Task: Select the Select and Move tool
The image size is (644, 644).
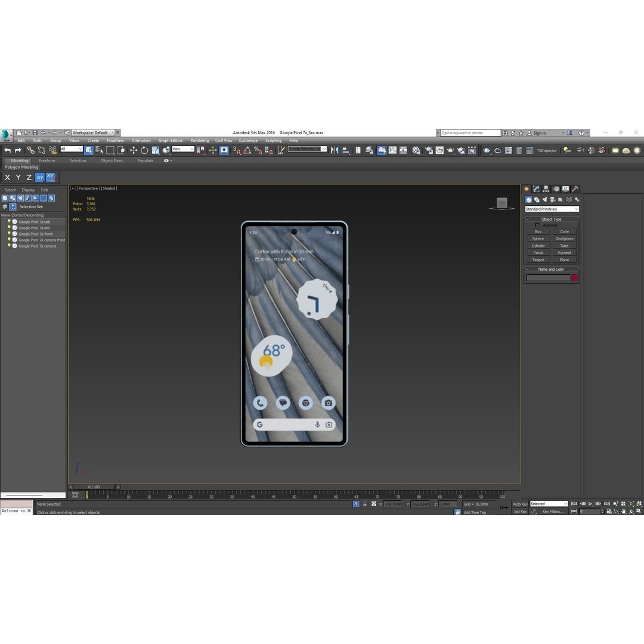Action: coord(134,150)
